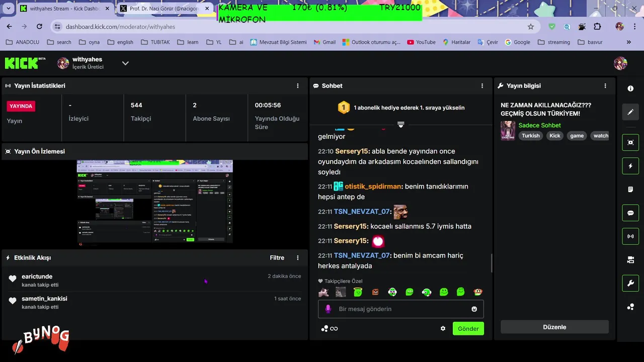Close the Prof. Dr. Naci Görür tab
The height and width of the screenshot is (362, 644).
(206, 9)
